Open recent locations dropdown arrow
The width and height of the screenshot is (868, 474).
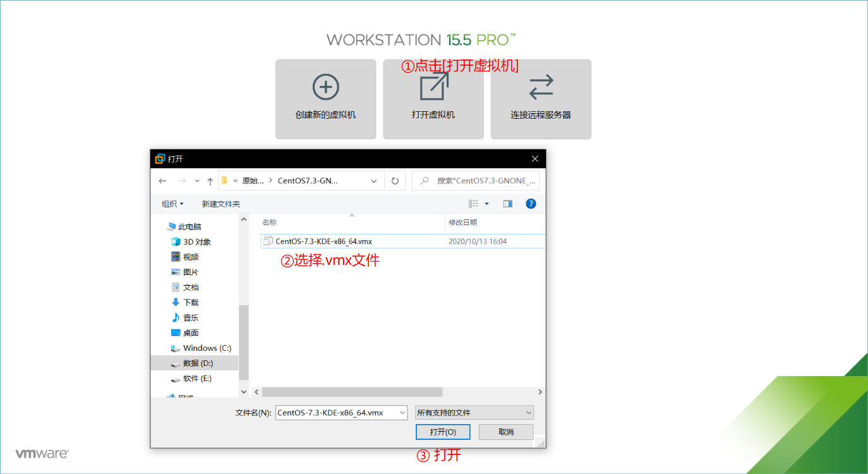pyautogui.click(x=197, y=181)
